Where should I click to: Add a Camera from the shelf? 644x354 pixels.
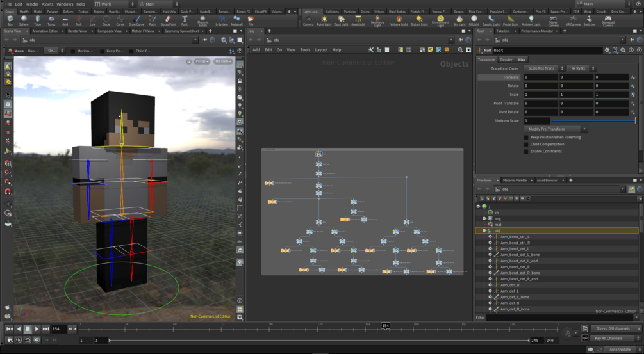pyautogui.click(x=308, y=20)
